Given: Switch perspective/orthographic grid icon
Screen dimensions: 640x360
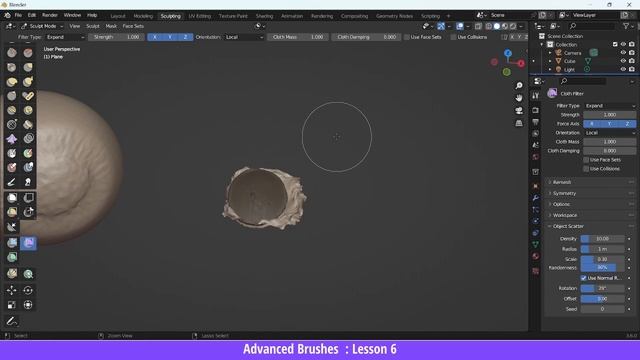Looking at the screenshot, I should pos(519,123).
